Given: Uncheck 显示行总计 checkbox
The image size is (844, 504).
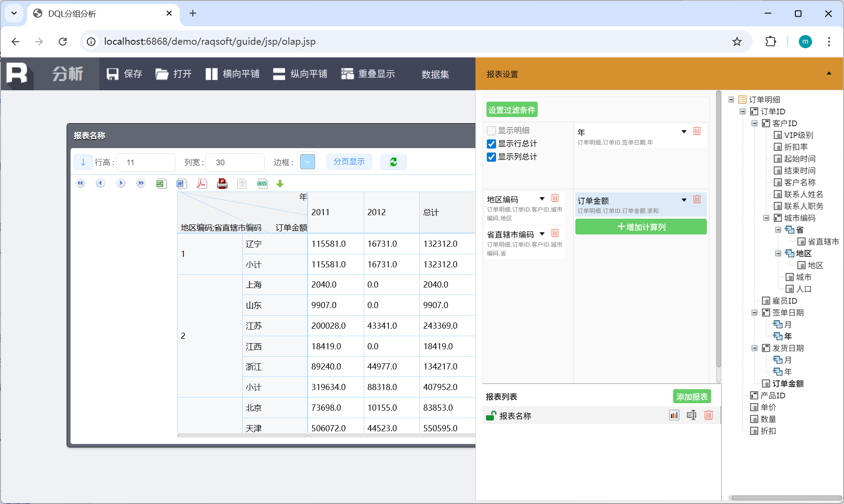Looking at the screenshot, I should [492, 144].
